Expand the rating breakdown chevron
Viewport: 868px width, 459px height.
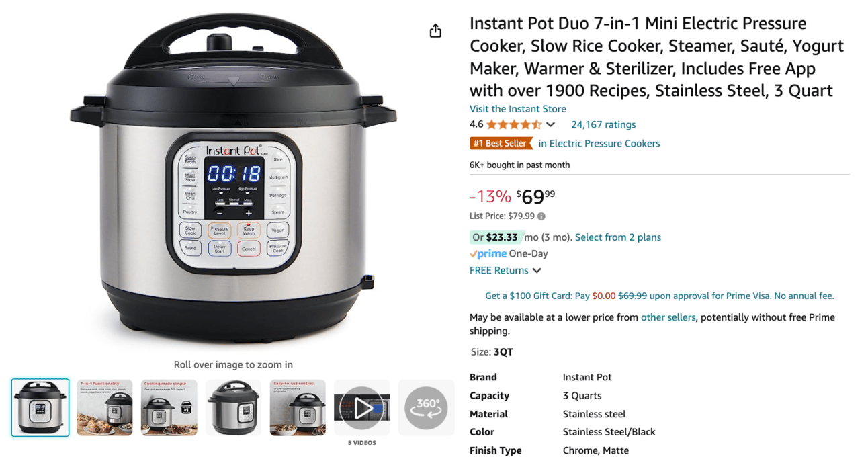[x=550, y=124]
